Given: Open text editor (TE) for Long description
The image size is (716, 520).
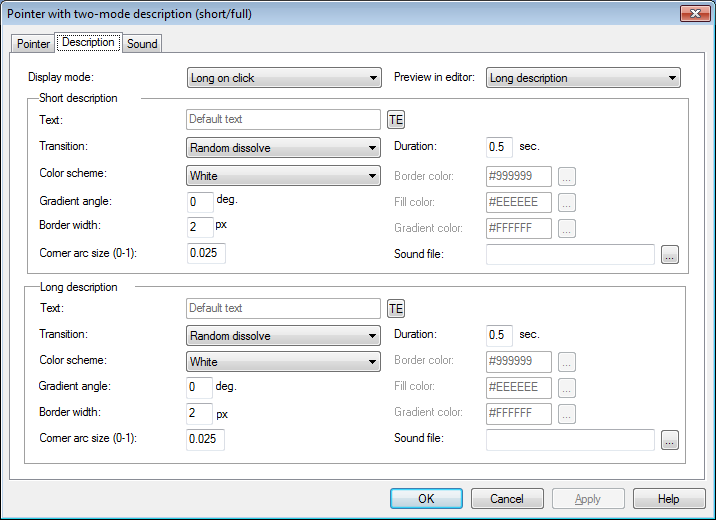Looking at the screenshot, I should [x=396, y=309].
